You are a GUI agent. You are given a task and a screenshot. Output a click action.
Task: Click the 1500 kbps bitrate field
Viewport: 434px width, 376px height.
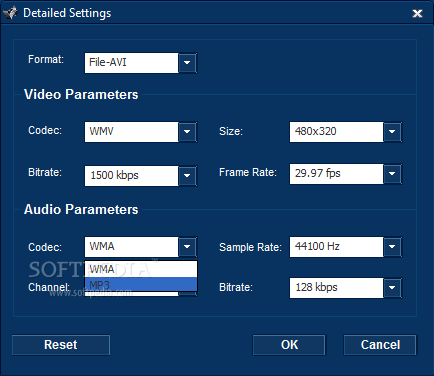(x=132, y=176)
